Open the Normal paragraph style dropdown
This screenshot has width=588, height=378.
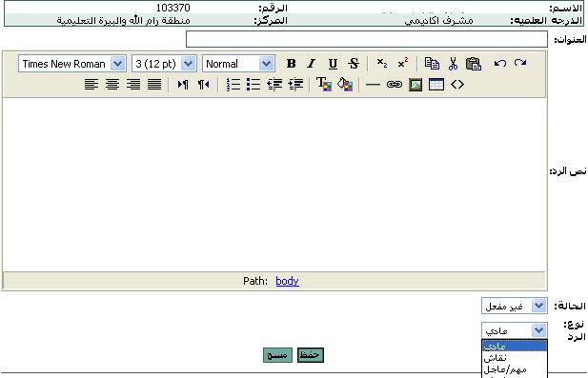pos(238,64)
